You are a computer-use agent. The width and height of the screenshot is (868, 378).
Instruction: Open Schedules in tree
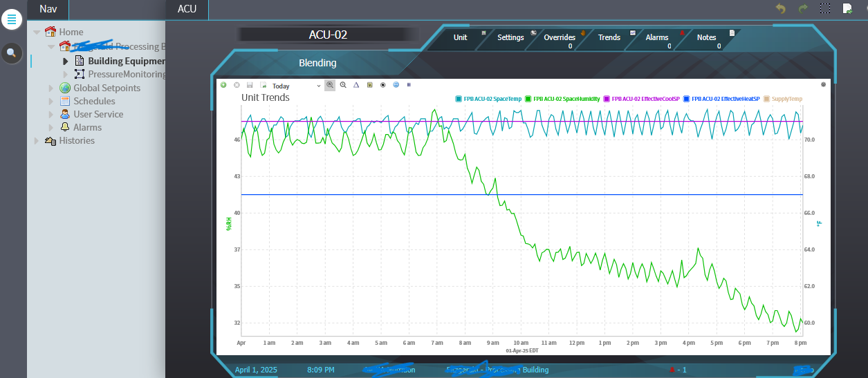coord(95,101)
